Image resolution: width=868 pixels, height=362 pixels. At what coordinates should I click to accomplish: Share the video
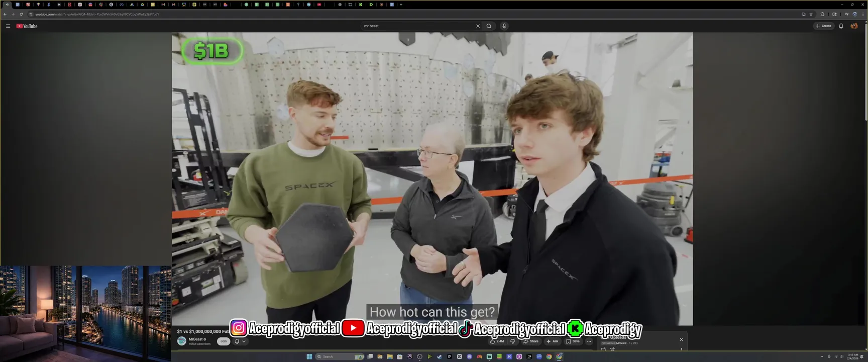(x=531, y=341)
